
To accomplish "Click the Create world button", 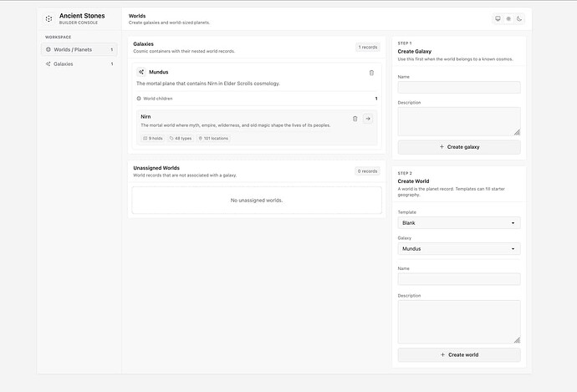I will [459, 355].
